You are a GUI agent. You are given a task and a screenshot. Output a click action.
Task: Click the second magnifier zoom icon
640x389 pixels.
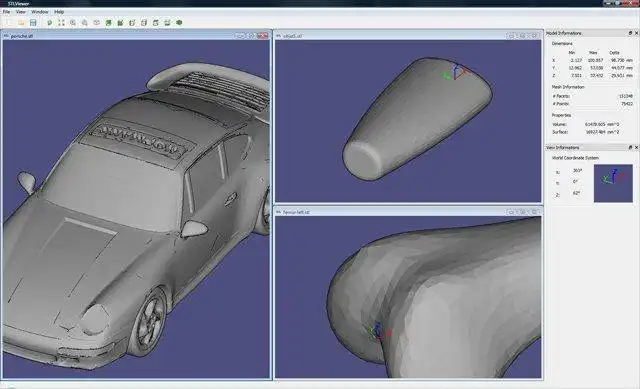coord(84,23)
